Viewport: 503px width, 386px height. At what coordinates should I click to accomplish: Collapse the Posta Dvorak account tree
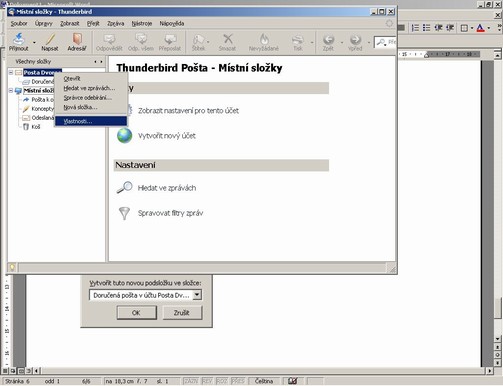[11, 72]
